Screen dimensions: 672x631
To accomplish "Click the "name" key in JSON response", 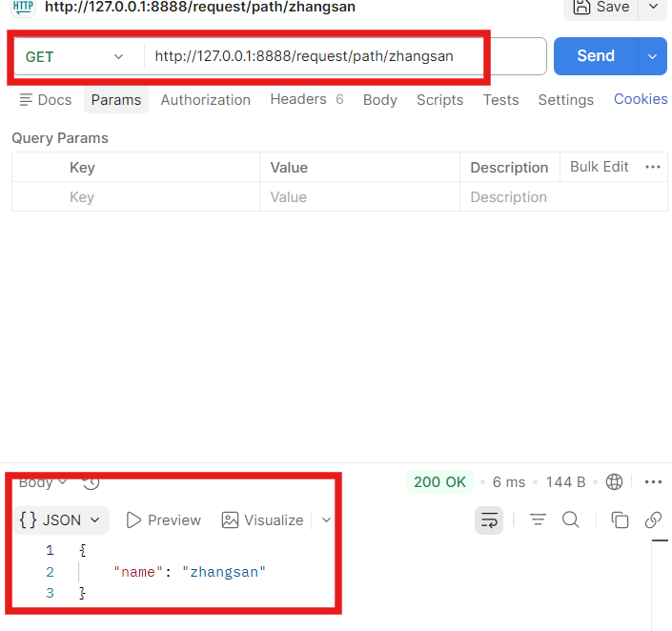I will (138, 572).
